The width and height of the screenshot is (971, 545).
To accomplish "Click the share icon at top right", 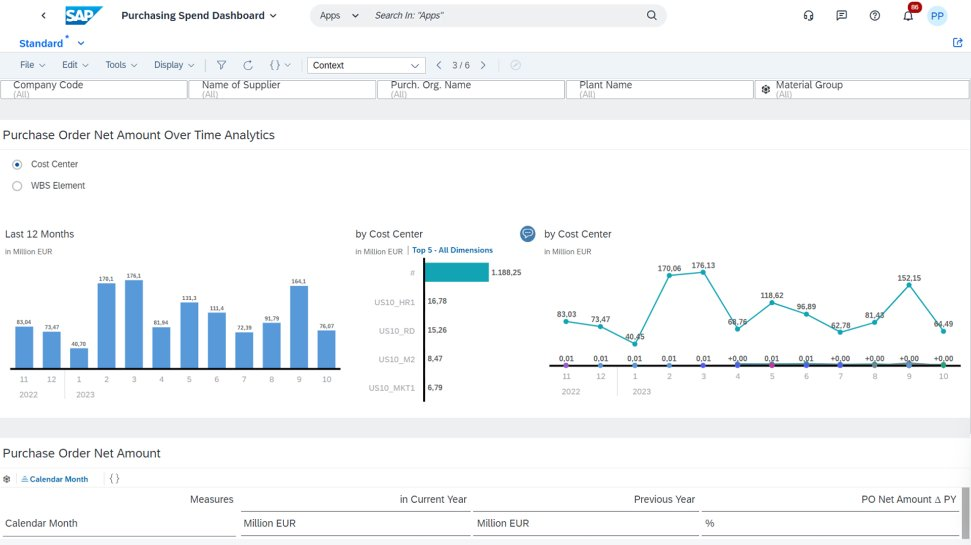I will click(x=958, y=43).
